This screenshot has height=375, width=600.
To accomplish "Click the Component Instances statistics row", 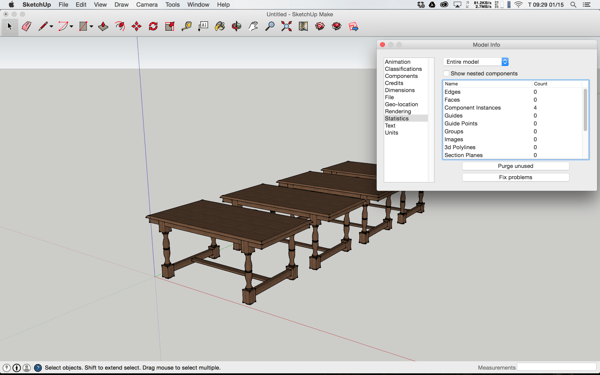I will (513, 108).
